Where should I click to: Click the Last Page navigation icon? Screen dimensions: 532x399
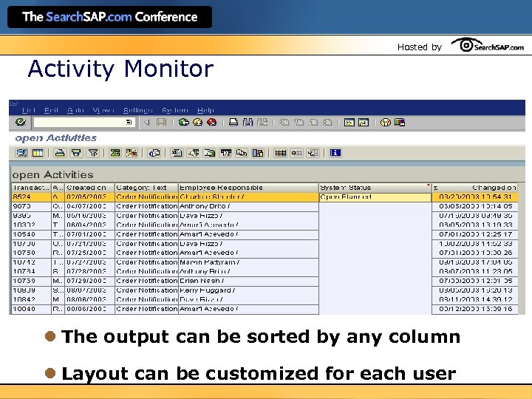click(x=327, y=122)
